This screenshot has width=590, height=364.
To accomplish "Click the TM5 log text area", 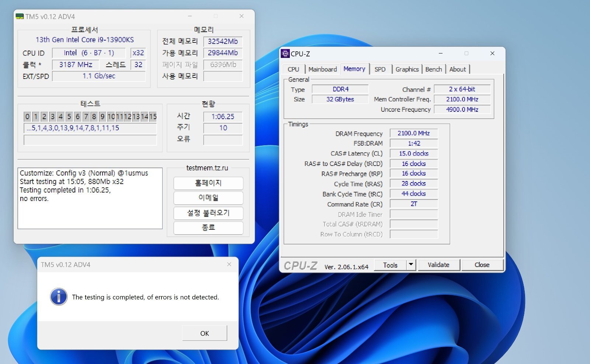I will point(90,198).
